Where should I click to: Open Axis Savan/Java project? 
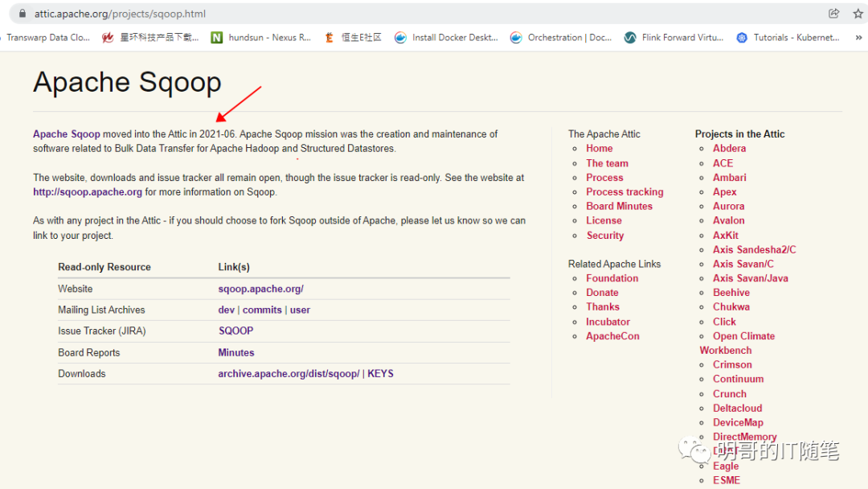[751, 278]
